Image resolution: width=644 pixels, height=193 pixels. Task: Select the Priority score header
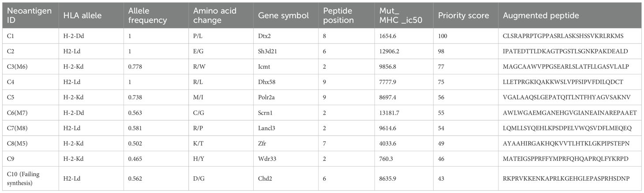pos(463,16)
